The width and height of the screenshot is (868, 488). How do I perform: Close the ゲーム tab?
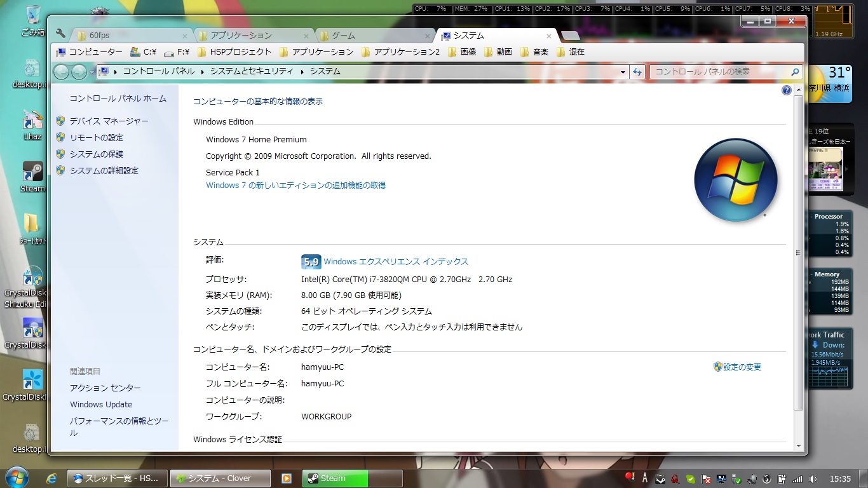click(429, 36)
